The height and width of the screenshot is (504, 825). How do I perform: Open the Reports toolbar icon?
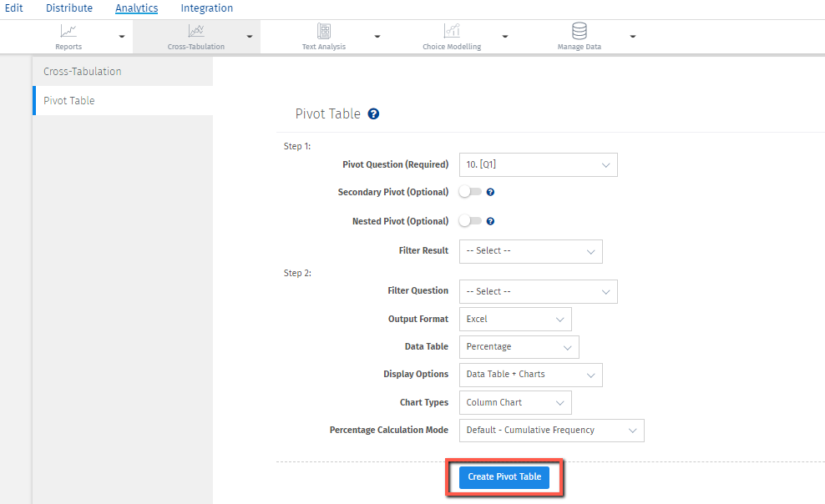point(68,32)
